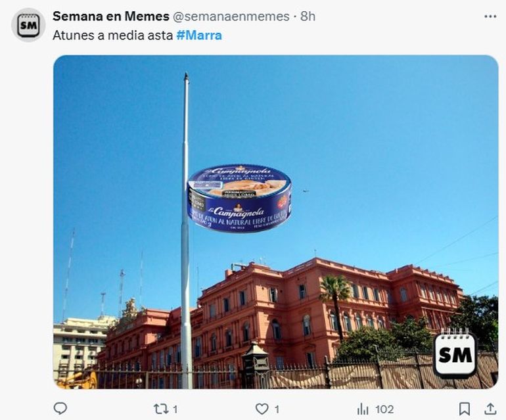
Task: Click the share upload arrow icon
Action: click(490, 409)
